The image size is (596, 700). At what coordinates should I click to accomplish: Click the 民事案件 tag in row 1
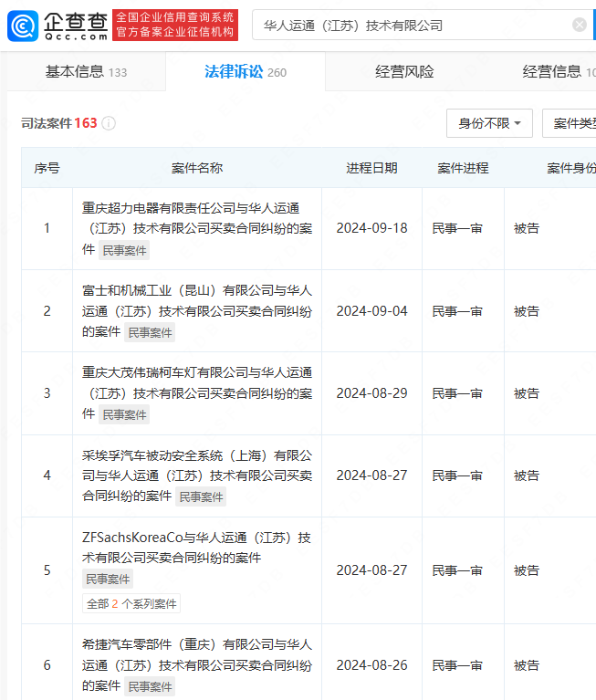(x=124, y=250)
